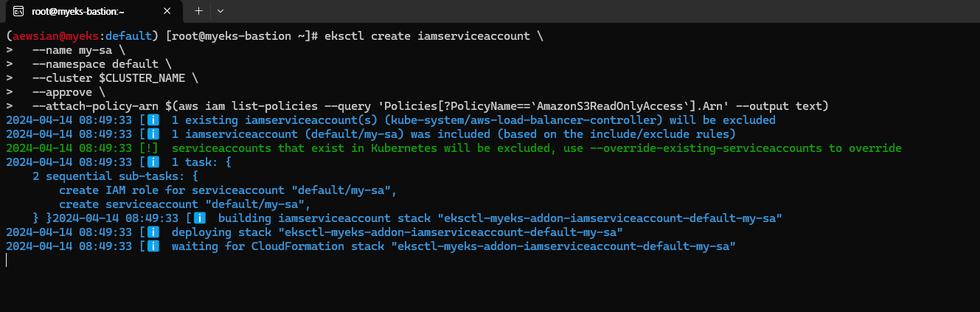Click 'waiting for CloudFormation stack' text
980x312 pixels.
[278, 246]
